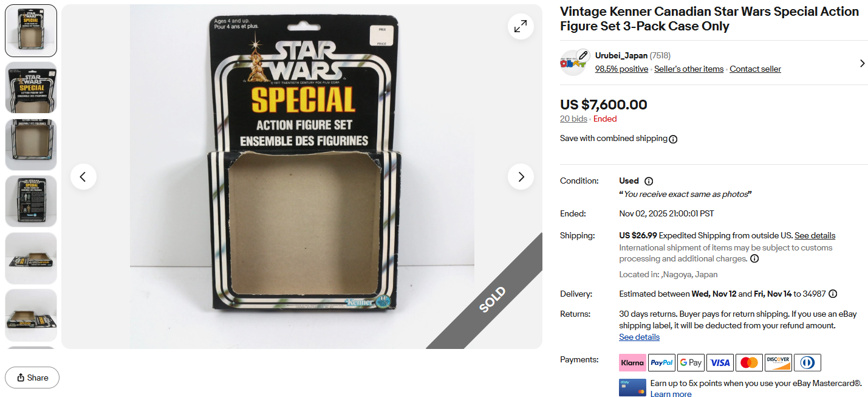Open Seller's other items link
Screen dimensions: 868x397
pos(689,69)
